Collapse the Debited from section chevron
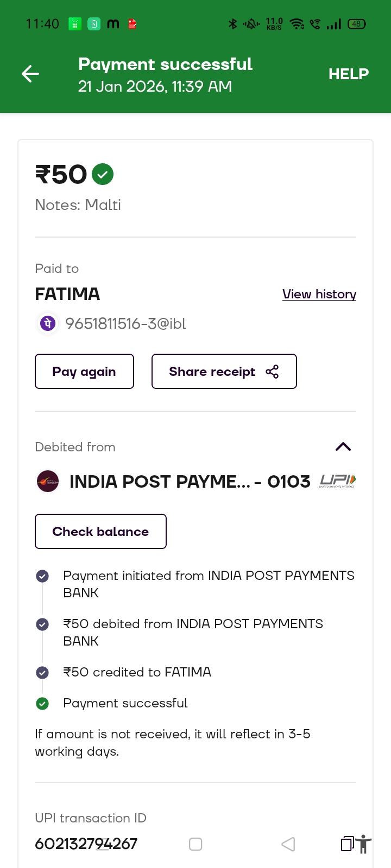 pyautogui.click(x=343, y=447)
